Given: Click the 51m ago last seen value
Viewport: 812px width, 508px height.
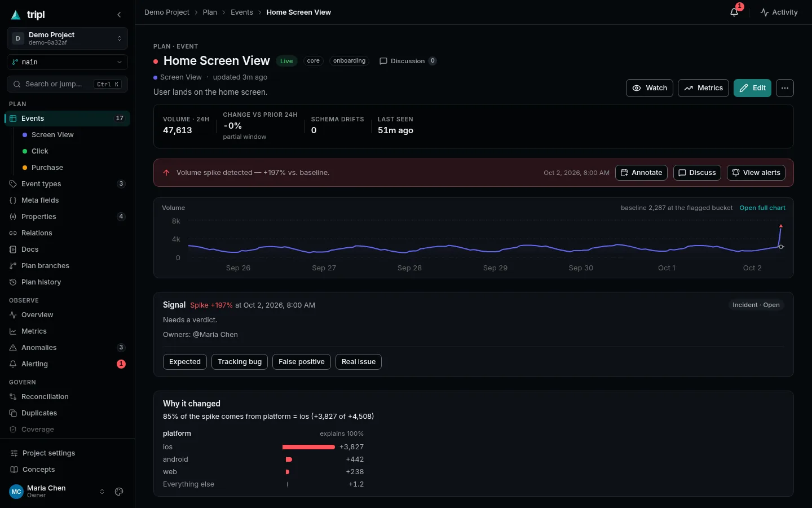Looking at the screenshot, I should pos(395,130).
